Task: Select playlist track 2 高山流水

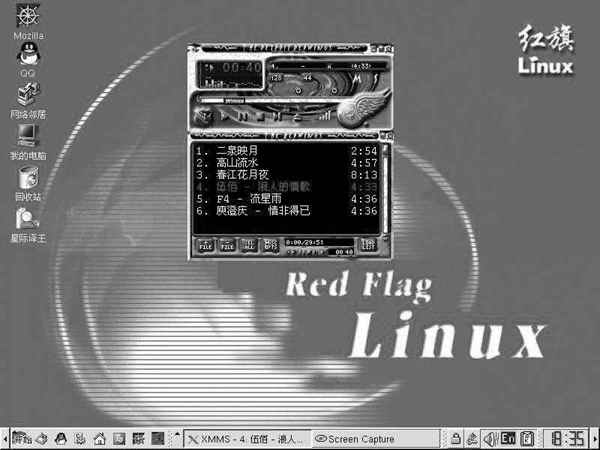Action: [x=286, y=163]
